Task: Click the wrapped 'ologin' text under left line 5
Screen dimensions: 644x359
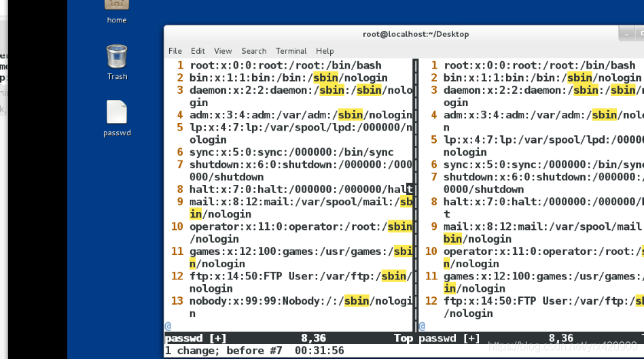Action: point(208,140)
